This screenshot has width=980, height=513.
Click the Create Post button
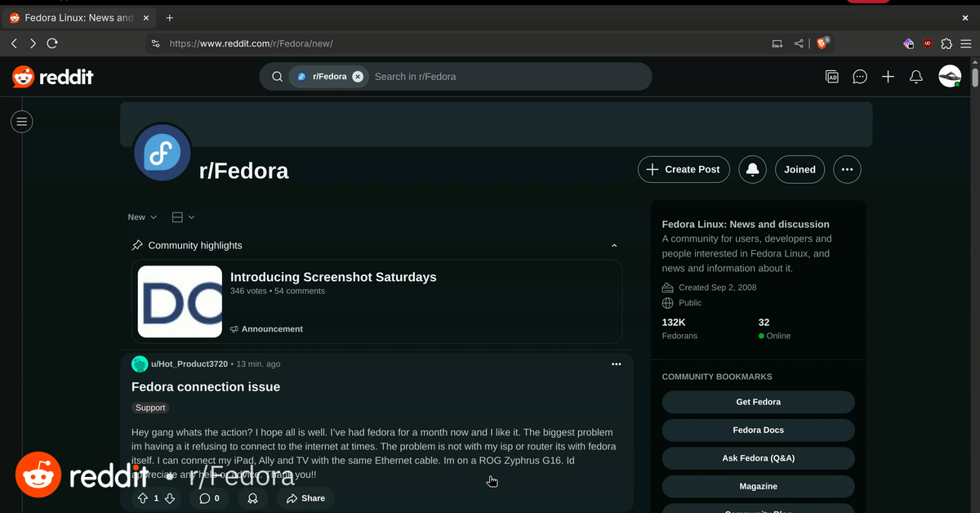click(684, 169)
